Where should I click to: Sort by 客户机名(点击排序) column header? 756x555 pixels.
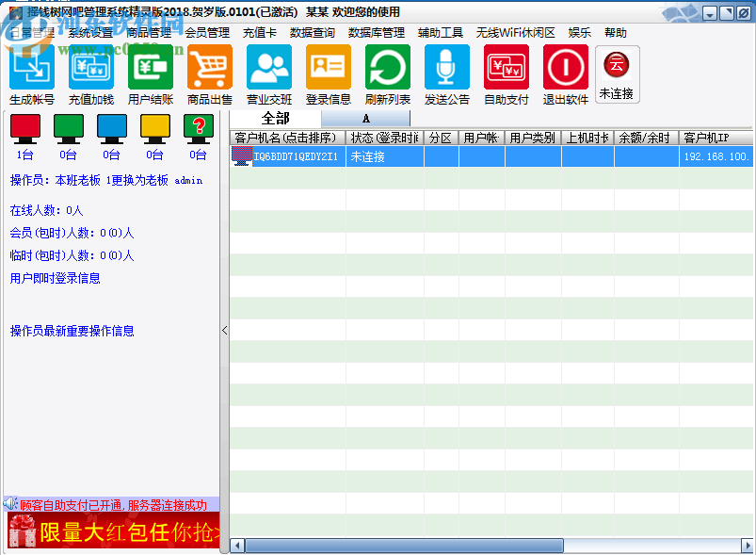coord(288,138)
